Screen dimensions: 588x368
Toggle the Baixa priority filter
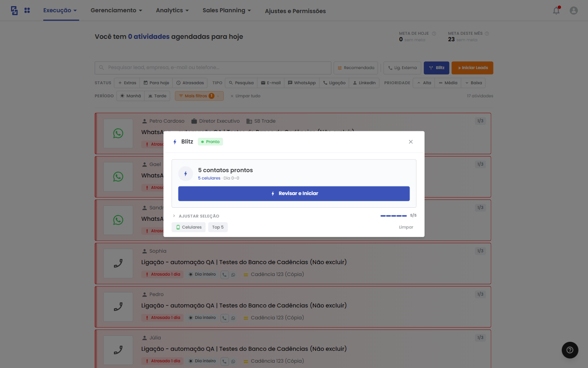[473, 83]
